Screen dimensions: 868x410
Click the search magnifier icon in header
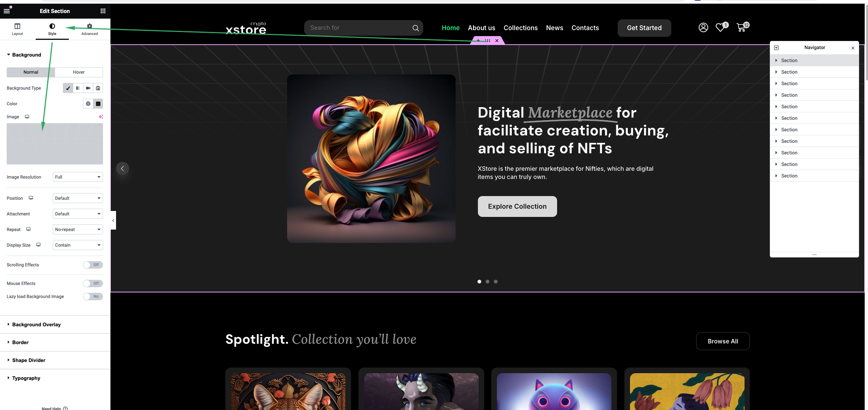point(415,28)
